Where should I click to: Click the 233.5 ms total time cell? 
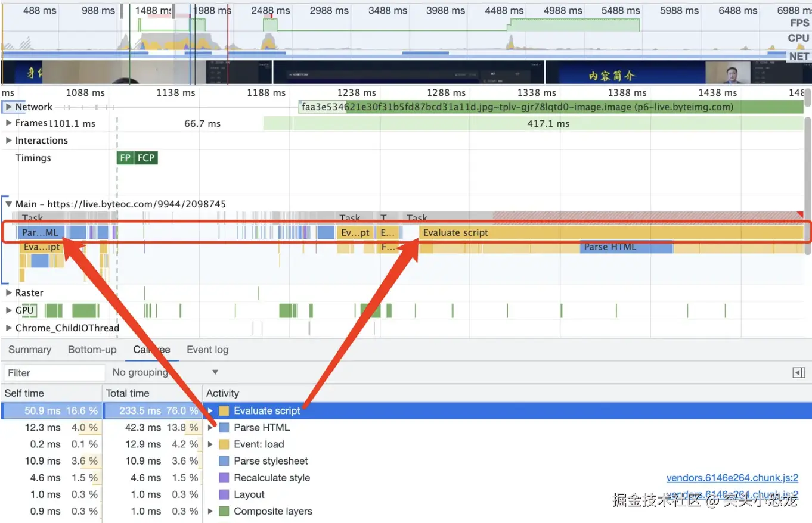pos(153,410)
